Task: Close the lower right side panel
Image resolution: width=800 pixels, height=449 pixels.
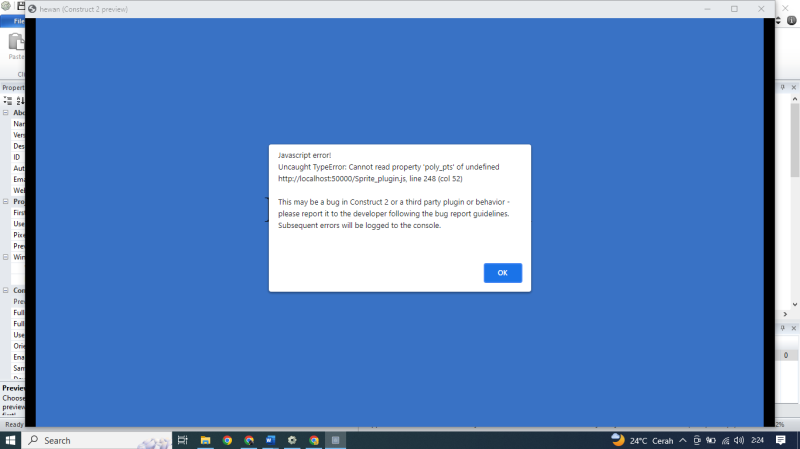Action: coord(794,328)
